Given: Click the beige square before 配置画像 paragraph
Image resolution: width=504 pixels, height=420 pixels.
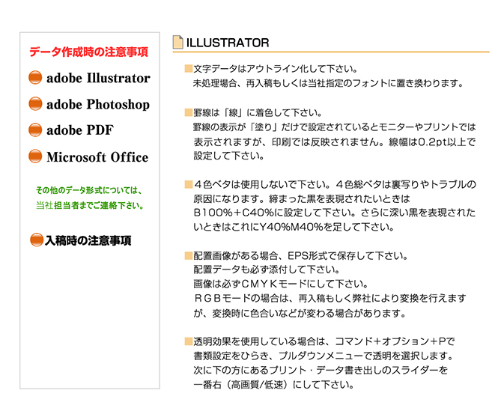Looking at the screenshot, I should click(189, 256).
